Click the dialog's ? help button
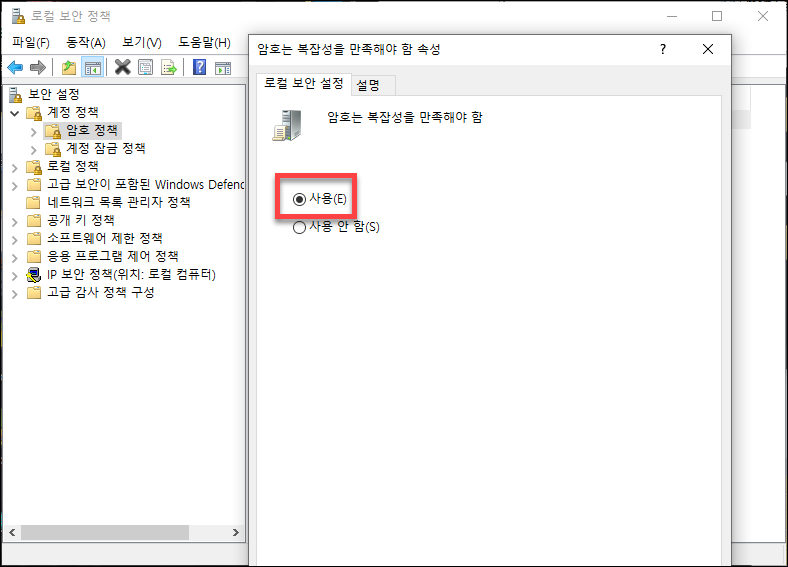788x567 pixels. [663, 49]
